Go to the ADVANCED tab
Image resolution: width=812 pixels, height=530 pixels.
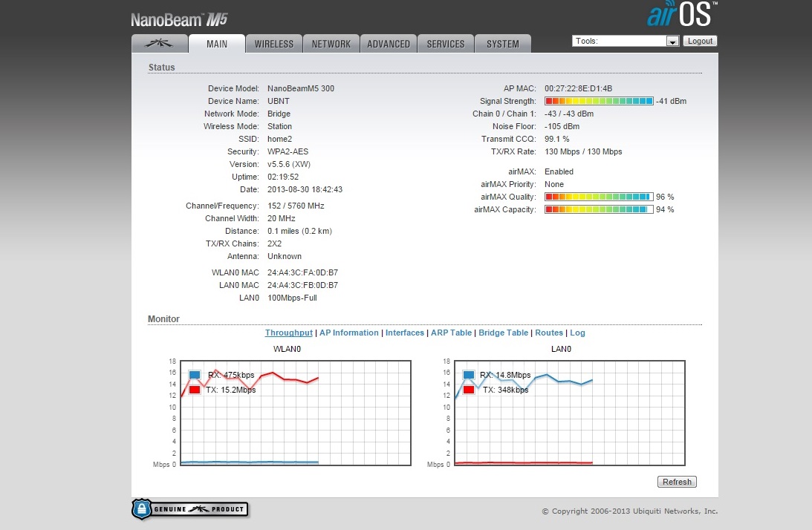[389, 44]
